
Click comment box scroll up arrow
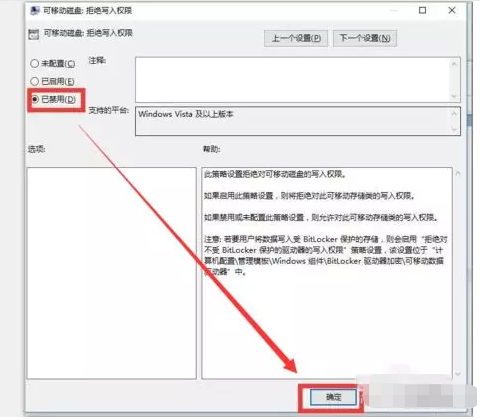tap(454, 63)
